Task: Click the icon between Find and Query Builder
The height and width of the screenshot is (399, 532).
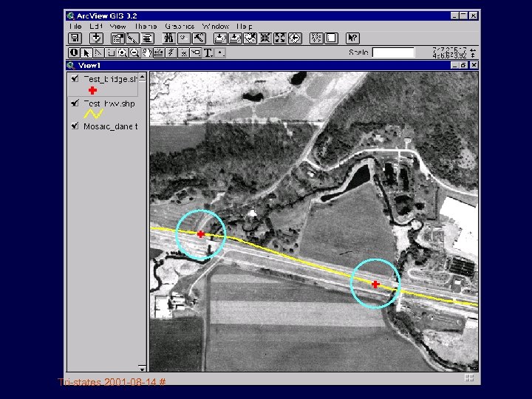Action: point(184,38)
